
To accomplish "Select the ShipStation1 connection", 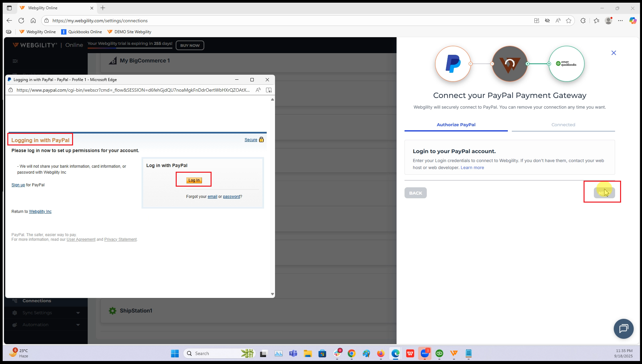I will pyautogui.click(x=136, y=311).
